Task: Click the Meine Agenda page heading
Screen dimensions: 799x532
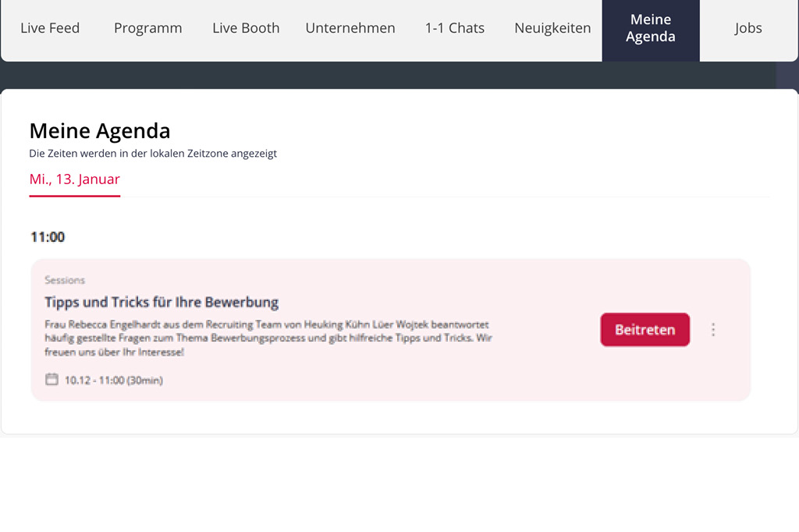Action: coord(100,131)
